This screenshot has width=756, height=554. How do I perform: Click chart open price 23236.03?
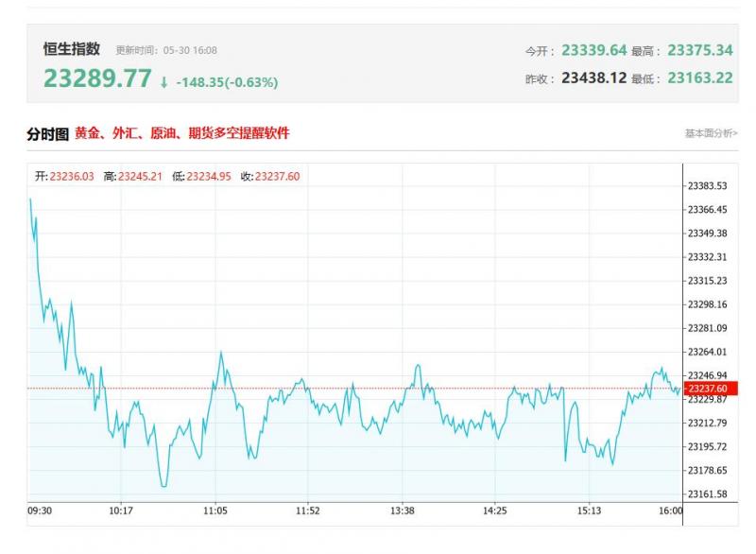pos(72,177)
